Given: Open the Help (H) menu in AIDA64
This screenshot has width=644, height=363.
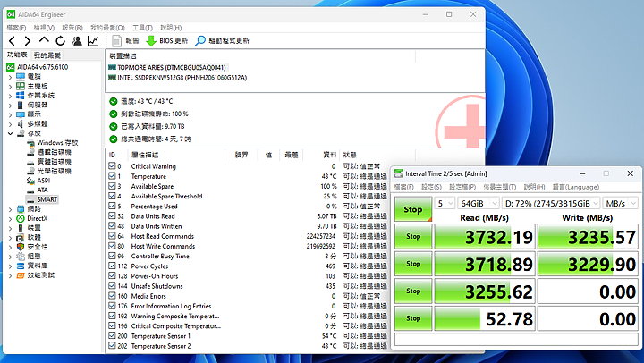Looking at the screenshot, I should (171, 28).
